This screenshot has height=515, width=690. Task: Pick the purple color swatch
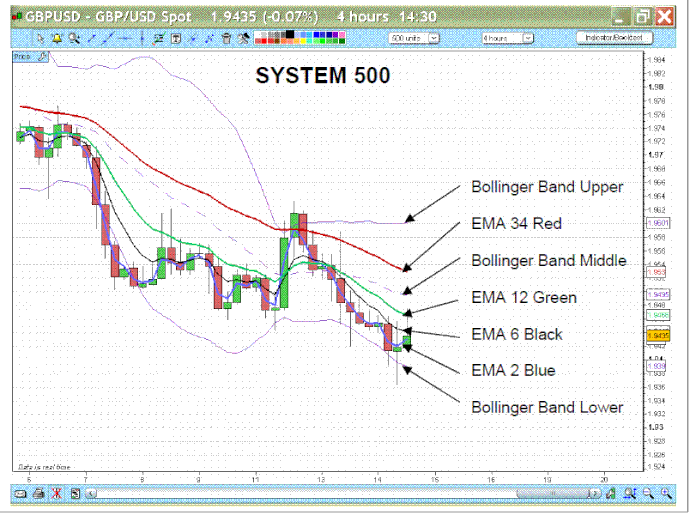coord(335,34)
